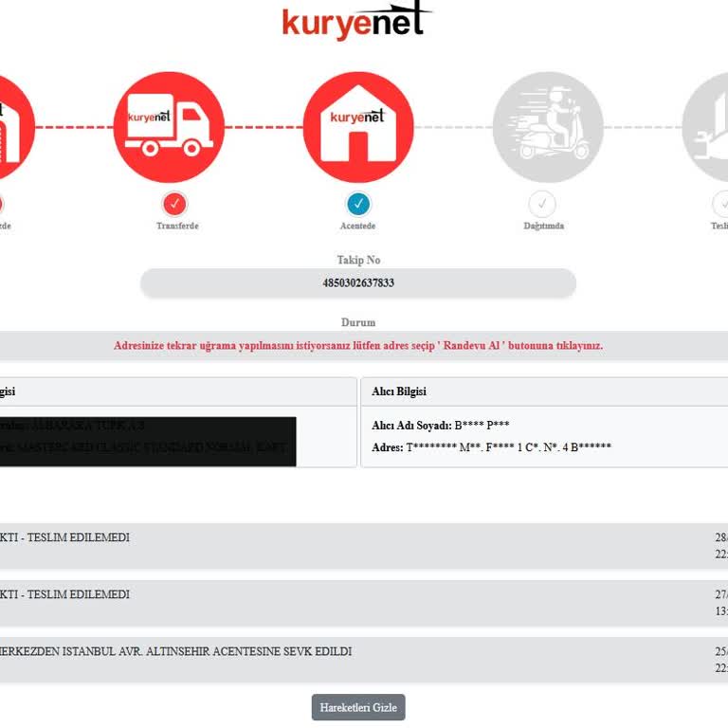Select the Dağıtımda scooter courier icon
The height and width of the screenshot is (728, 728).
tap(548, 127)
